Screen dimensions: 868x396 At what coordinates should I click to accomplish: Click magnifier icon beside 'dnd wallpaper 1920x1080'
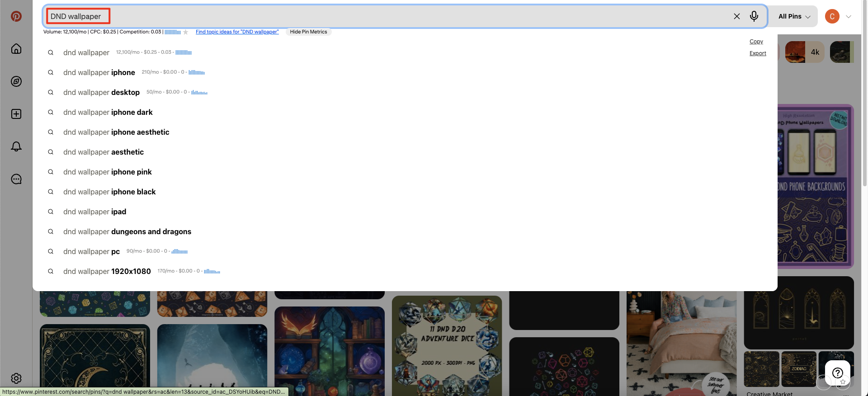tap(51, 271)
